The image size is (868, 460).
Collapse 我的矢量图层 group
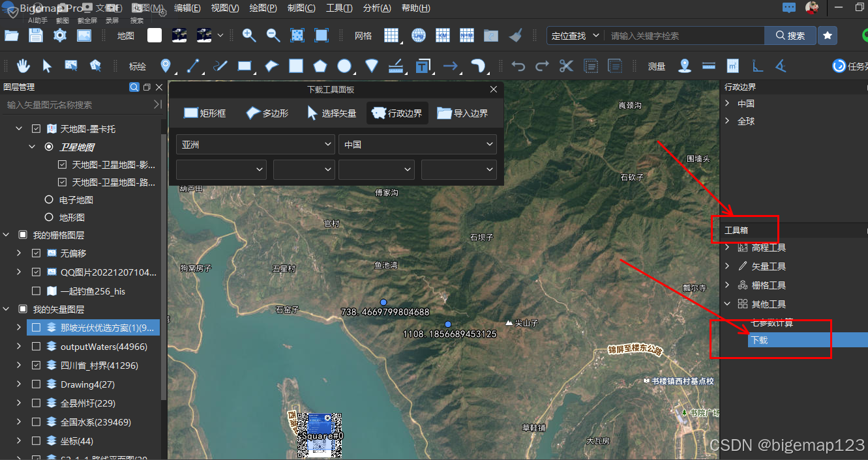(x=7, y=309)
